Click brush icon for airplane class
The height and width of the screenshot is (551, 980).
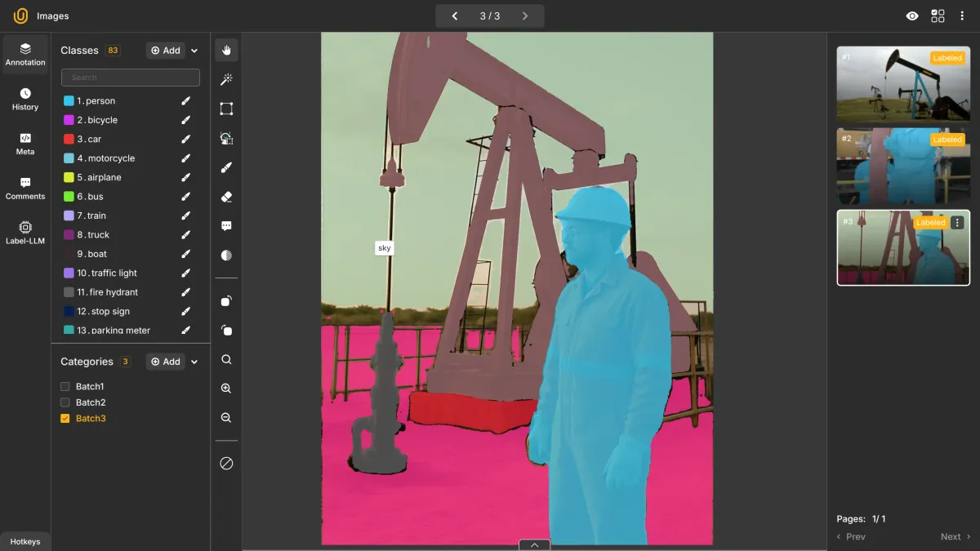click(x=185, y=177)
